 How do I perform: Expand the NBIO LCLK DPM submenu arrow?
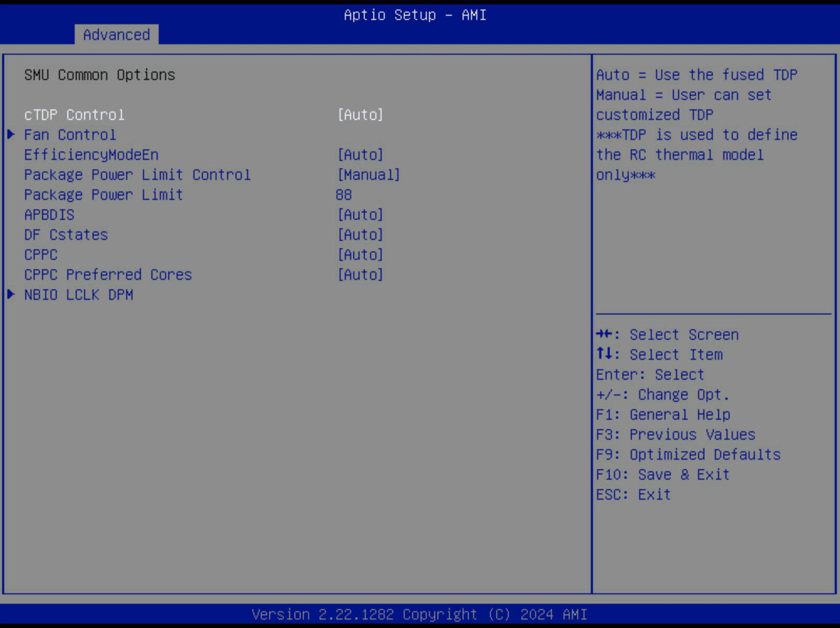click(x=11, y=295)
